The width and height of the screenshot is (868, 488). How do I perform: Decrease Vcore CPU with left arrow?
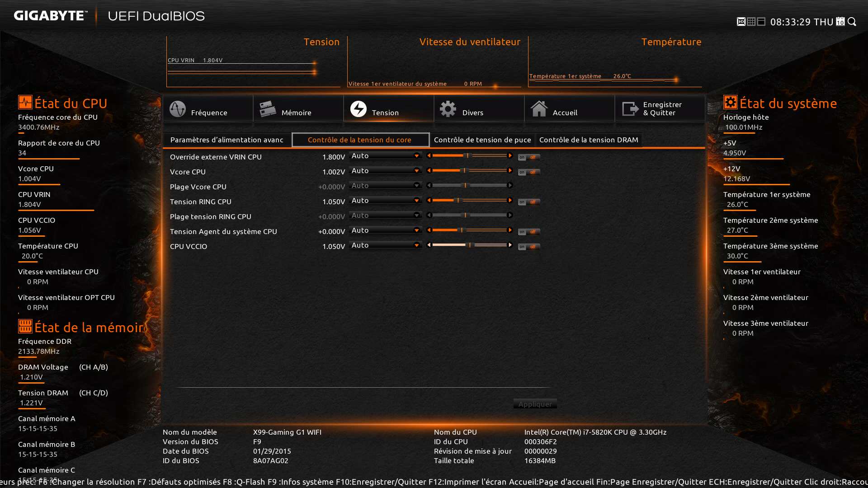click(429, 170)
